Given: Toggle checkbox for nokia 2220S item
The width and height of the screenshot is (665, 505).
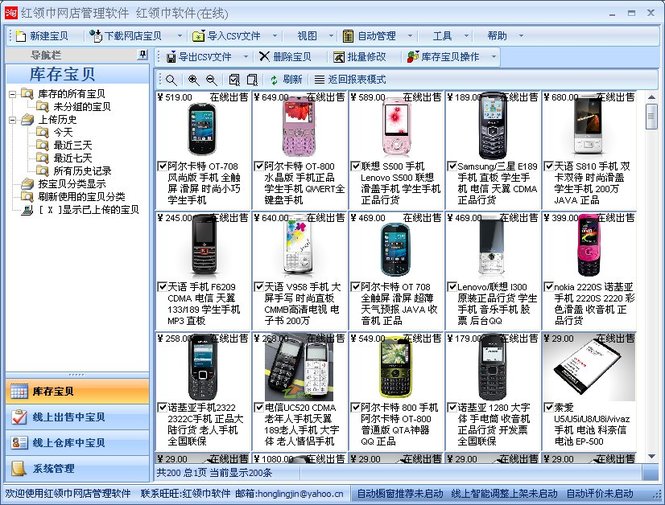Looking at the screenshot, I should [549, 286].
